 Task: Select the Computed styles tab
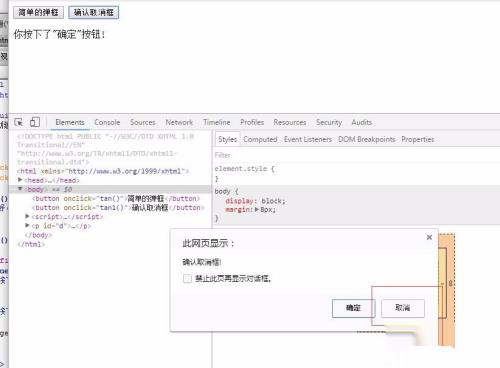click(x=260, y=139)
